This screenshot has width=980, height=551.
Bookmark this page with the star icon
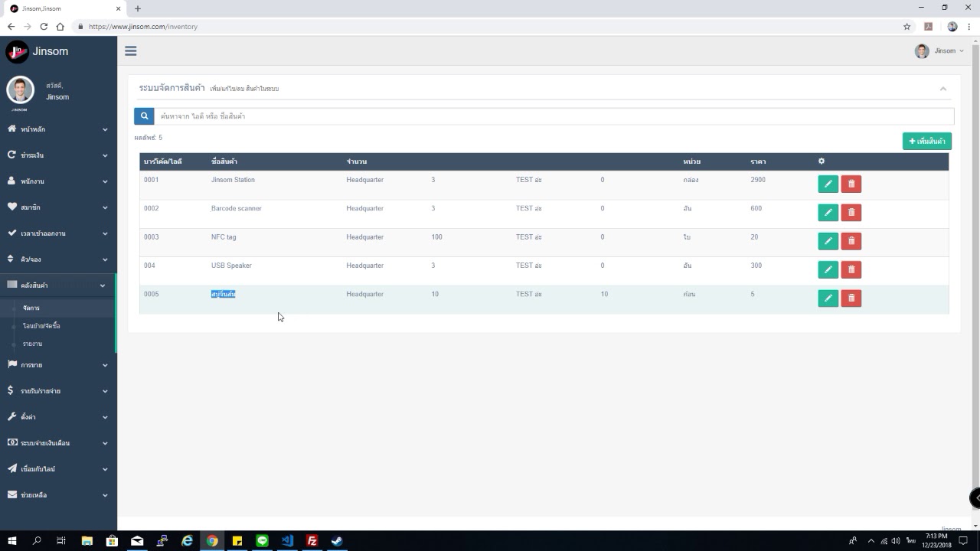907,26
